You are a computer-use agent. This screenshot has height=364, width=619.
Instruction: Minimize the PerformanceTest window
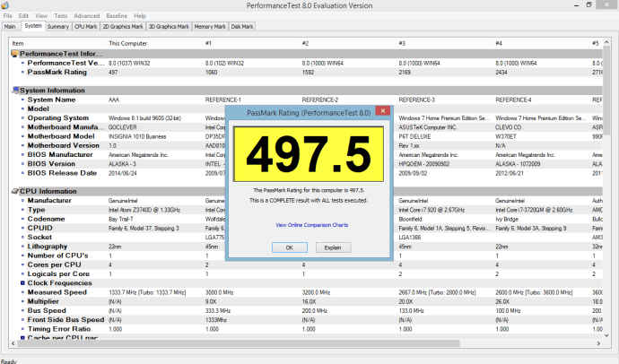pos(577,5)
